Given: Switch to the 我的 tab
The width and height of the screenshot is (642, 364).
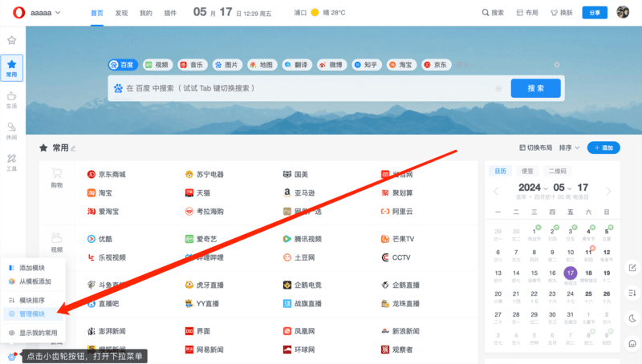Looking at the screenshot, I should click(146, 13).
